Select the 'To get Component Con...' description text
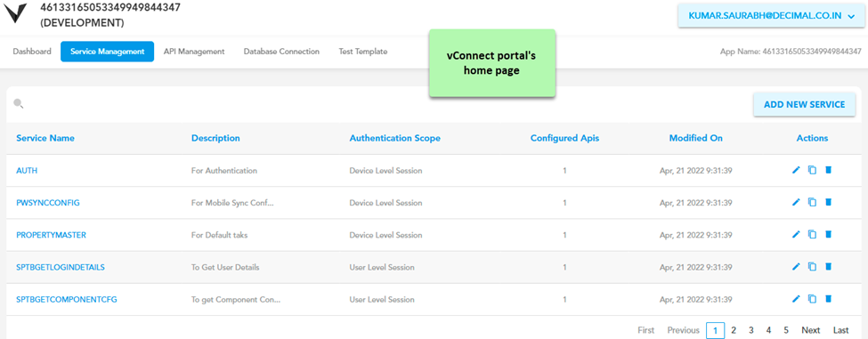Viewport: 868px width, 339px height. pyautogui.click(x=236, y=300)
